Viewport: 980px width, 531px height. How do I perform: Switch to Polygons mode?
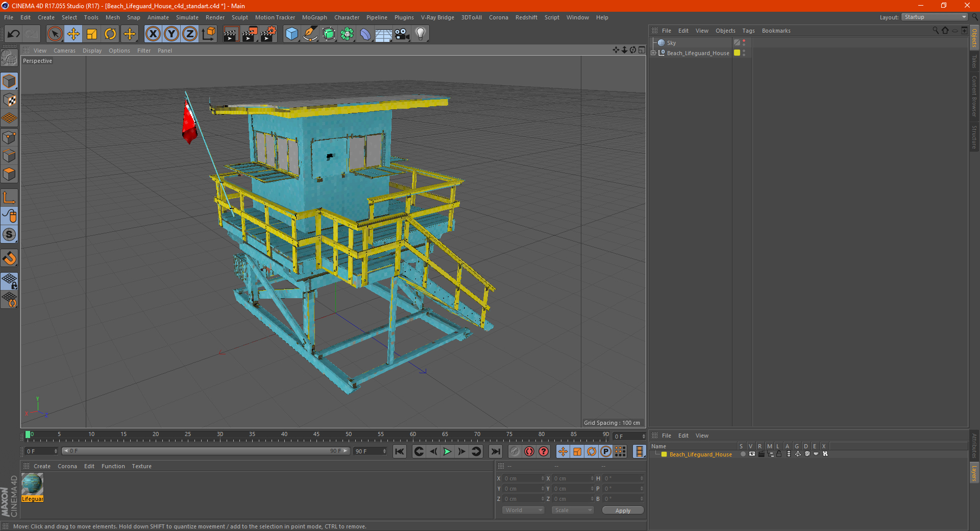click(x=9, y=174)
